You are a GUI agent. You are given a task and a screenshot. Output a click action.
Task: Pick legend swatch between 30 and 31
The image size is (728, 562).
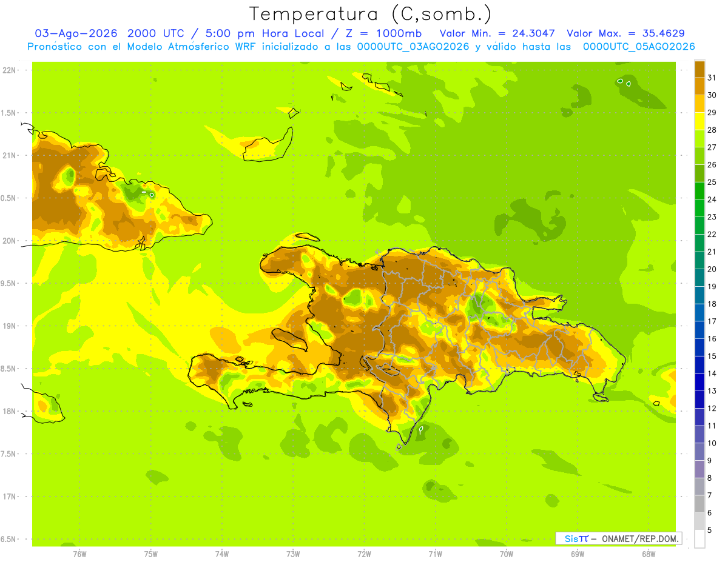click(x=699, y=86)
